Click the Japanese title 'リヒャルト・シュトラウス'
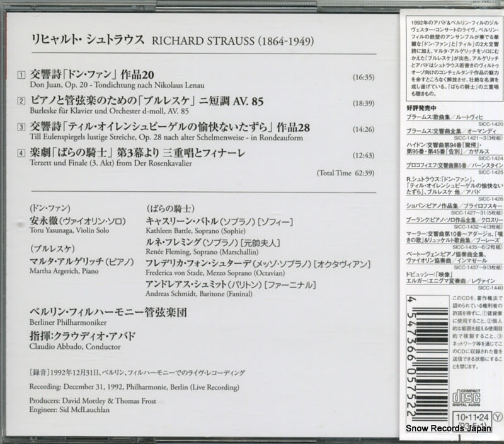The height and width of the screenshot is (444, 504). tap(88, 40)
